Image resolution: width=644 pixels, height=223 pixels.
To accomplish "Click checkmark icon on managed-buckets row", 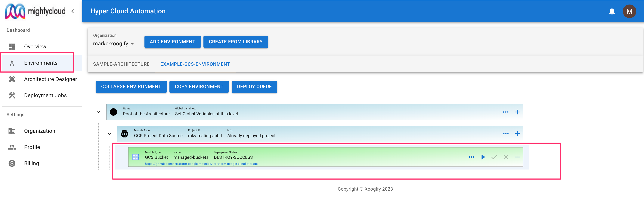I will [494, 157].
